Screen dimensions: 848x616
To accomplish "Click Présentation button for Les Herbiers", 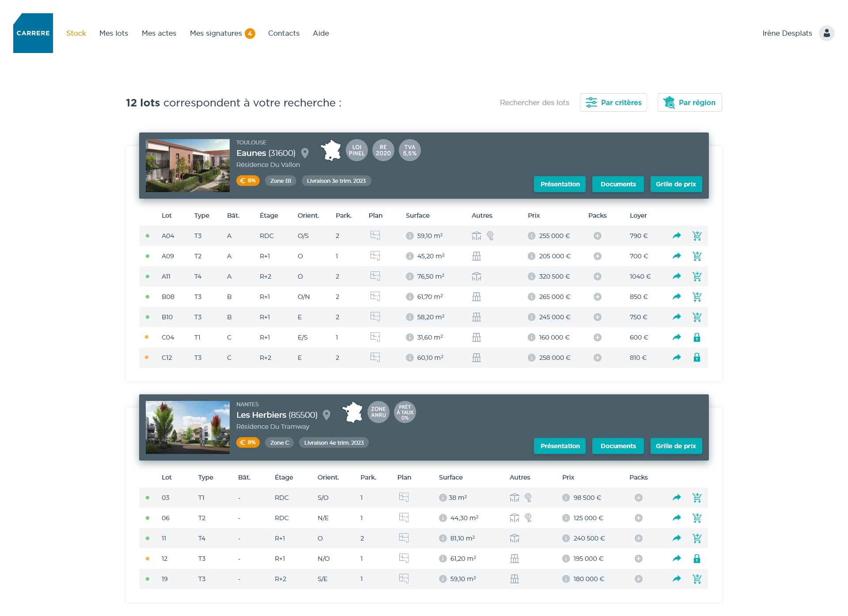I will (560, 446).
